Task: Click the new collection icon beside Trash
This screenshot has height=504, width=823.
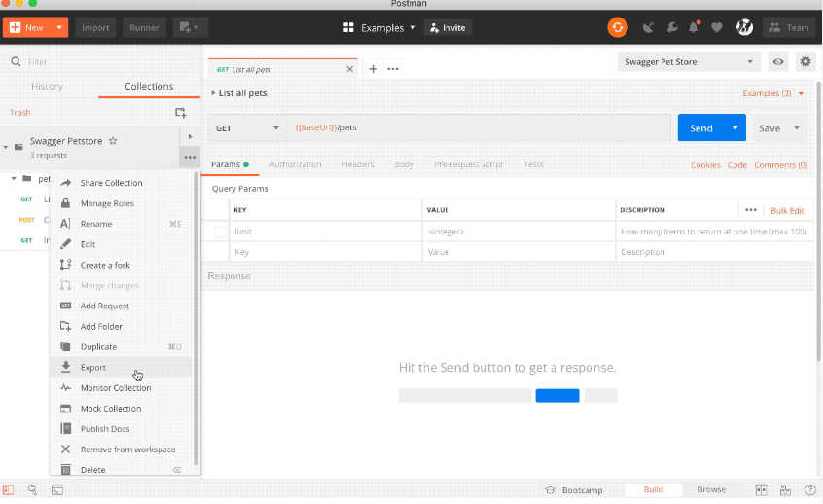Action: click(x=181, y=112)
